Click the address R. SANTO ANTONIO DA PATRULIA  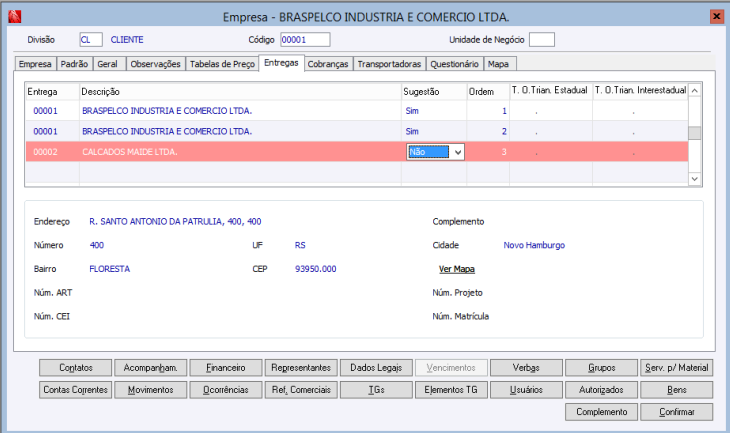(175, 222)
